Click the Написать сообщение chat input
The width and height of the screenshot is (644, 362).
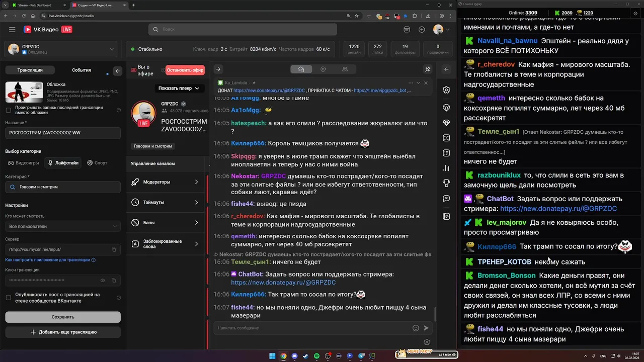pyautogui.click(x=312, y=328)
